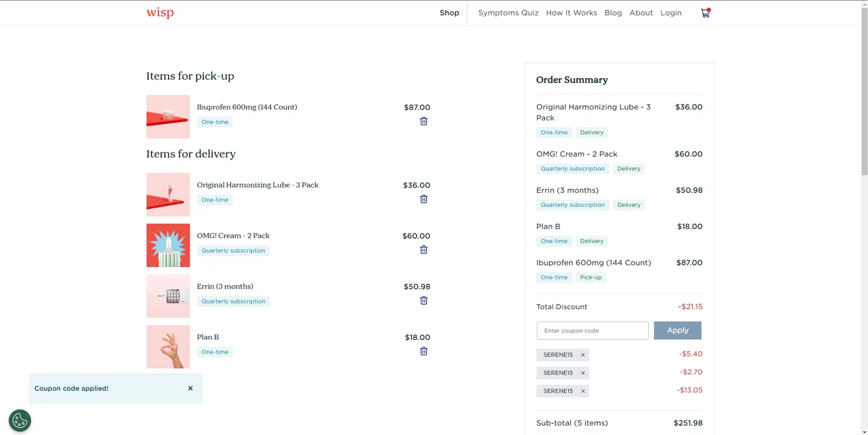Click the Total Discount amount -$21.15
The height and width of the screenshot is (435, 868).
coord(690,307)
